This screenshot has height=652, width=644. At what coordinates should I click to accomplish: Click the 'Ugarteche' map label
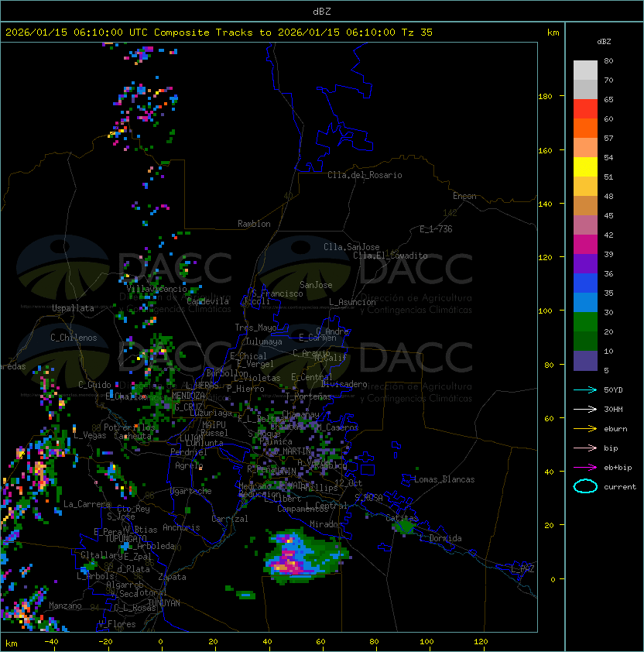point(191,491)
